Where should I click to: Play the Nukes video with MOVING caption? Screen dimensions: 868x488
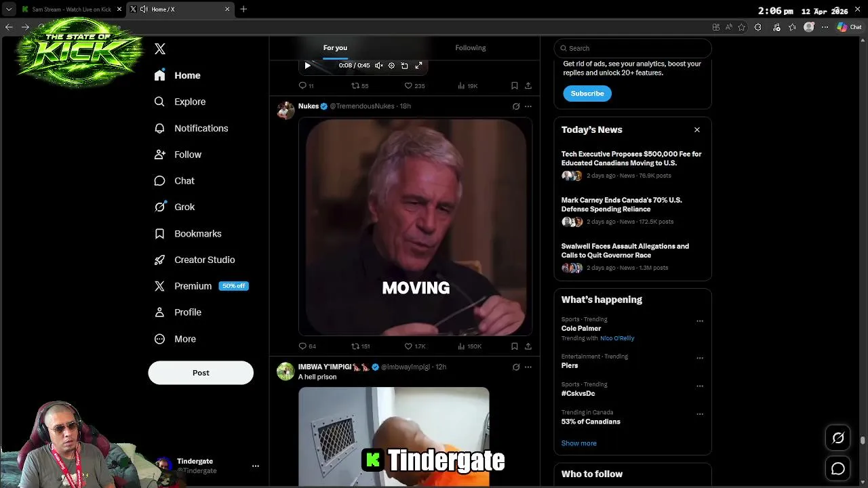coord(415,227)
